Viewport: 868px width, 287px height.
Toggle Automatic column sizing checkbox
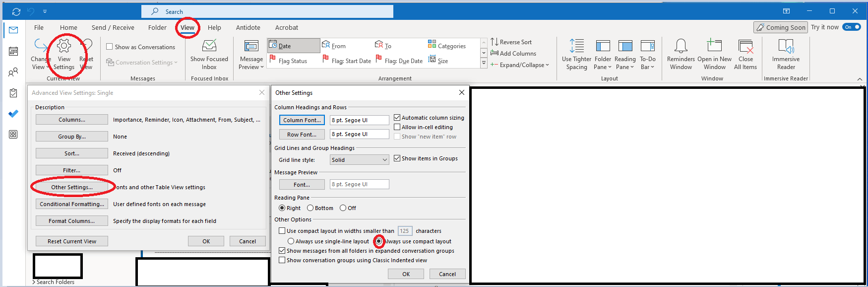397,118
